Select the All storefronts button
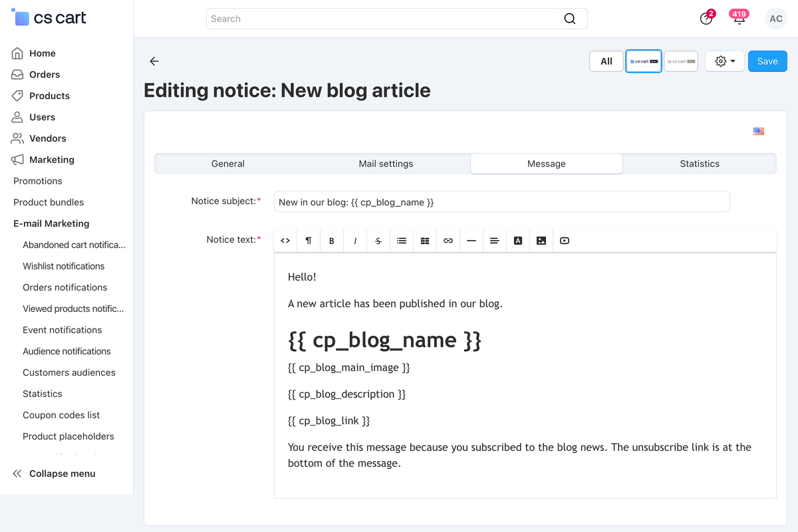 606,61
